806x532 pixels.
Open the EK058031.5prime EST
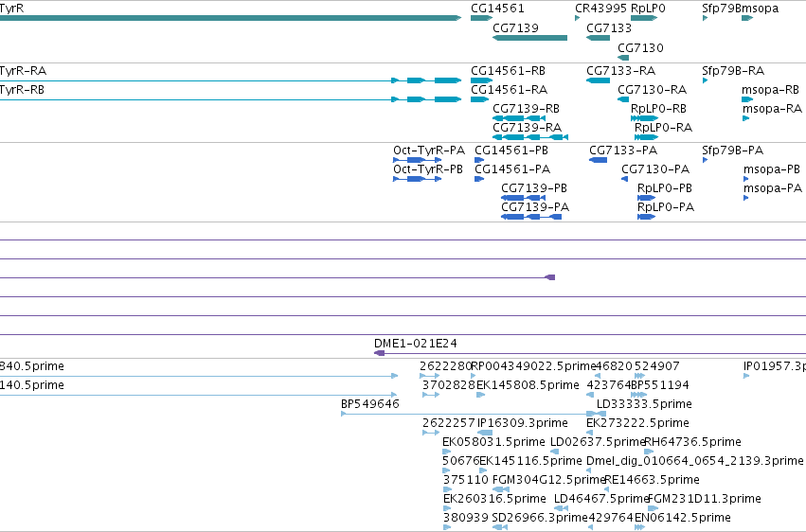click(x=446, y=452)
